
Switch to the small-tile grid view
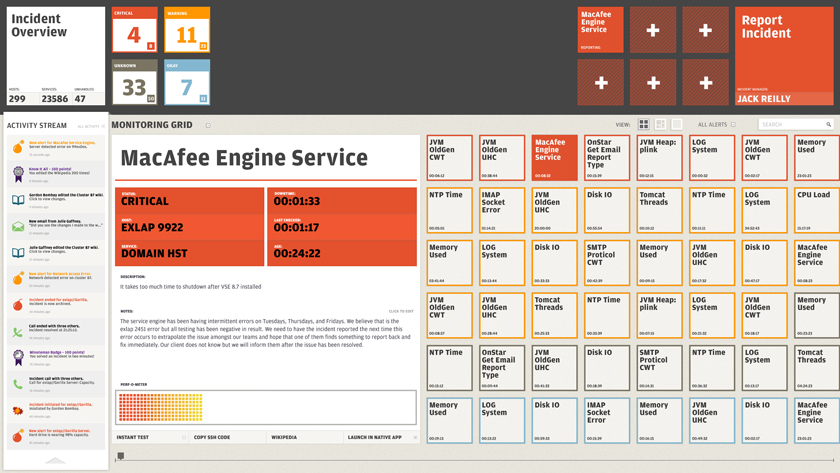pos(643,124)
